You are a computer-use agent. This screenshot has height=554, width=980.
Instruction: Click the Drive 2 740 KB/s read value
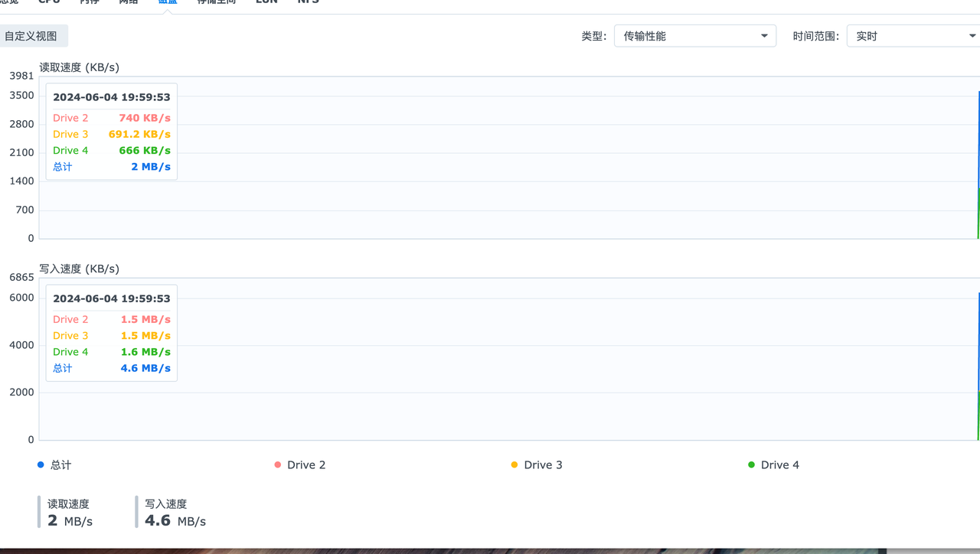point(145,118)
